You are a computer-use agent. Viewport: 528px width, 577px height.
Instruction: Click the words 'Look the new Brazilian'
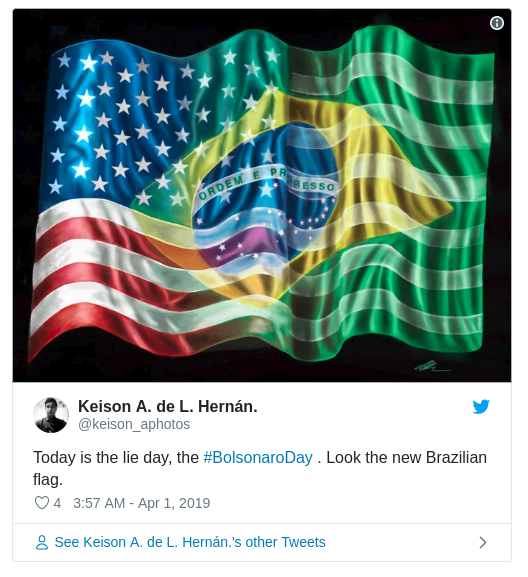pos(407,457)
